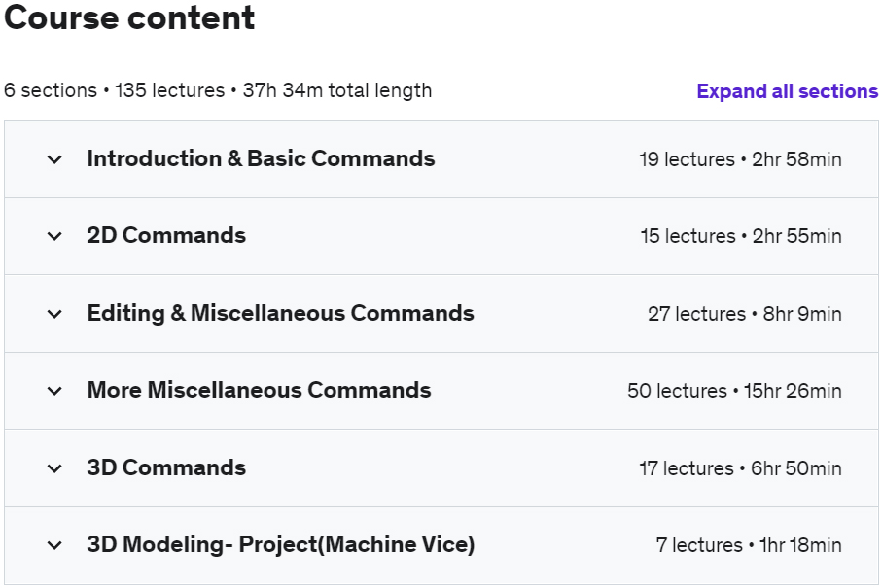882x588 pixels.
Task: Click the '50 lectures • 15hr 26min' text
Action: [734, 391]
